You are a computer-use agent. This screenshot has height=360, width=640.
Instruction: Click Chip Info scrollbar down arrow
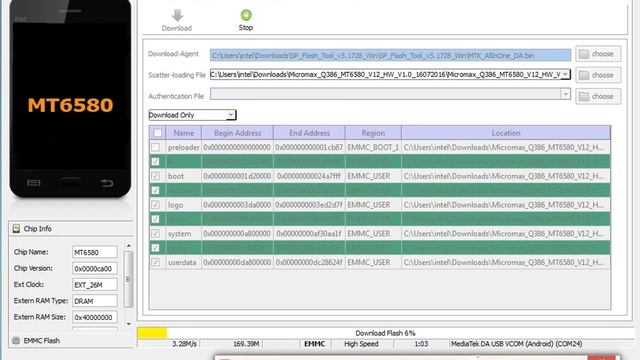pyautogui.click(x=129, y=324)
